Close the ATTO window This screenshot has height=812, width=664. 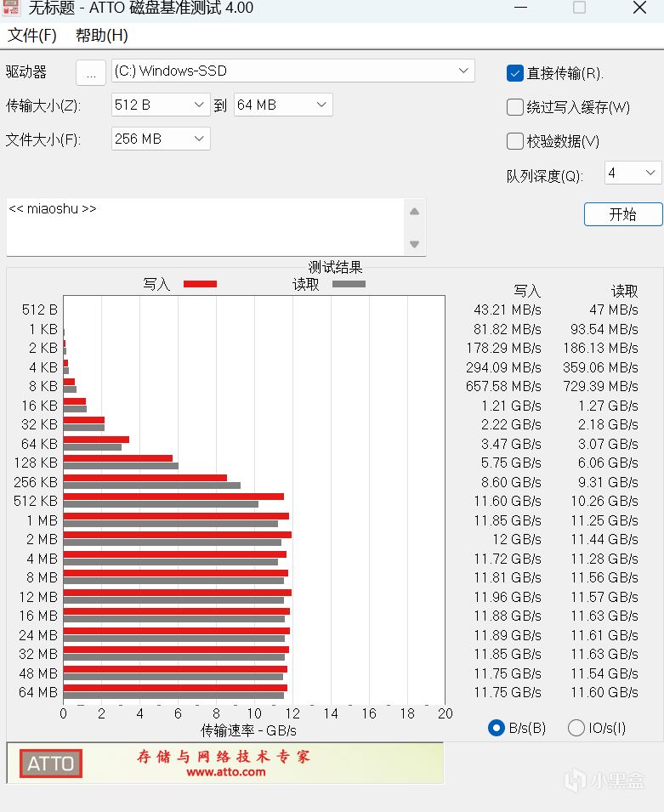pyautogui.click(x=639, y=8)
